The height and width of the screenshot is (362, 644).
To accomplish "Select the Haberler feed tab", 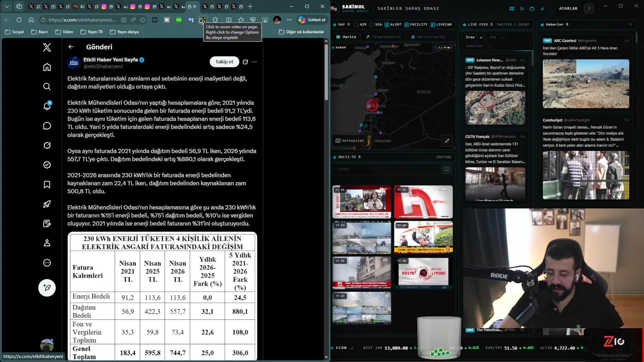I will pos(474,46).
